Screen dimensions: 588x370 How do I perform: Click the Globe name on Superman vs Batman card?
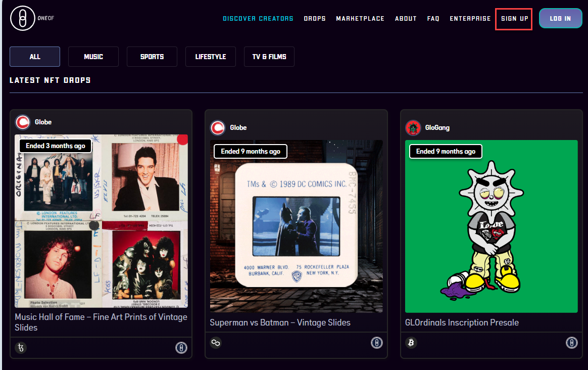click(238, 127)
